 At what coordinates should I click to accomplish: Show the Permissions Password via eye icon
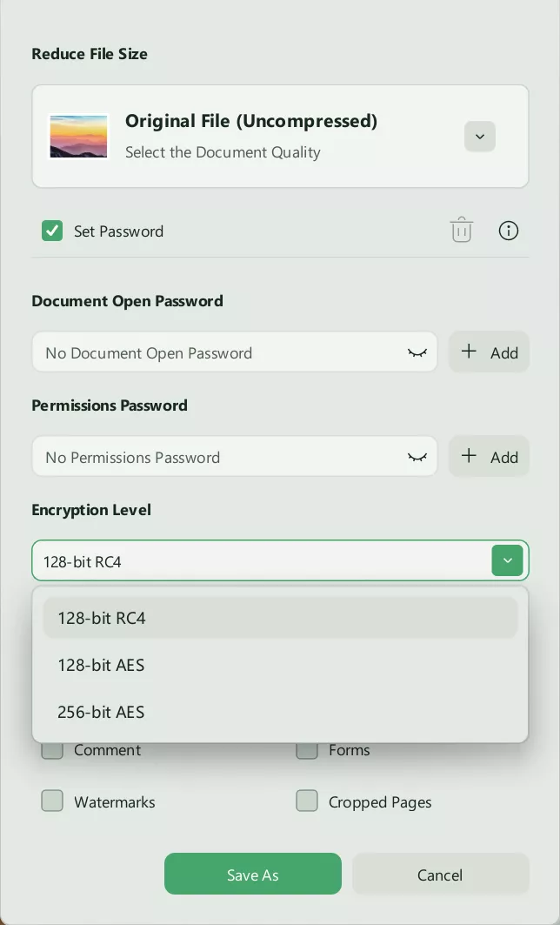pos(417,456)
